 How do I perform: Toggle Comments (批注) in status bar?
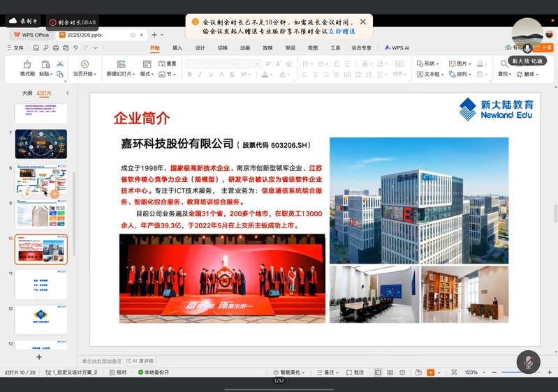[355, 372]
